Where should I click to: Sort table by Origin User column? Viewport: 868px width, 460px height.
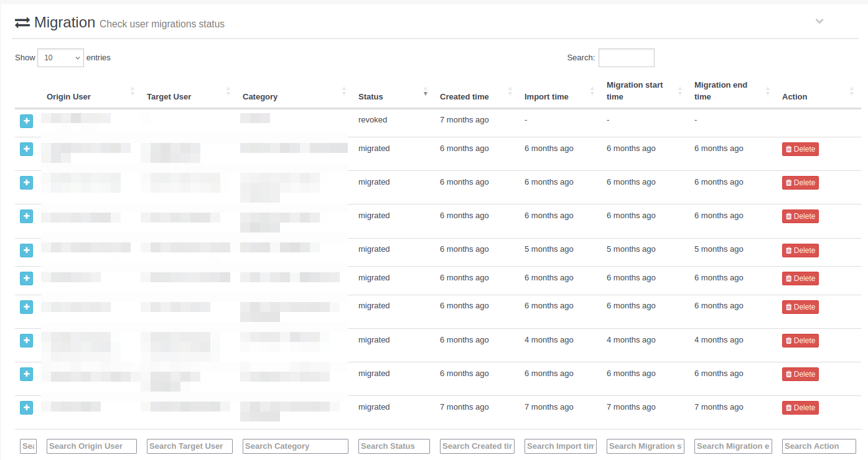click(68, 96)
